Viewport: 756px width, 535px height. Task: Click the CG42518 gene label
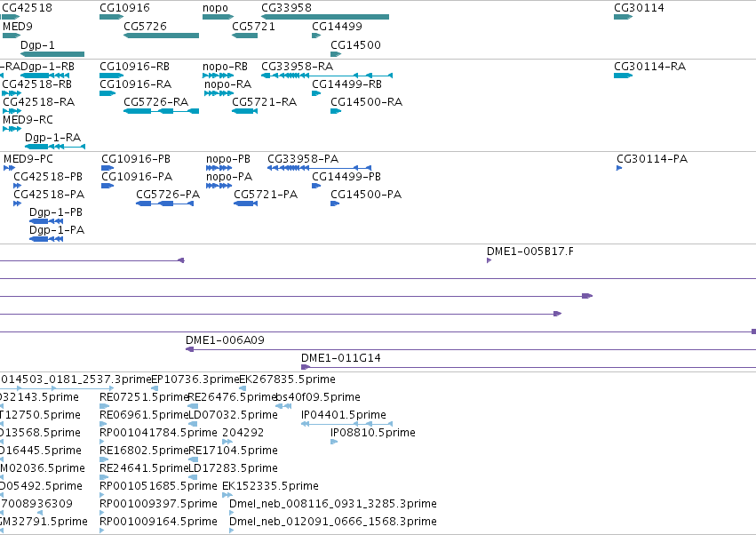pyautogui.click(x=27, y=8)
